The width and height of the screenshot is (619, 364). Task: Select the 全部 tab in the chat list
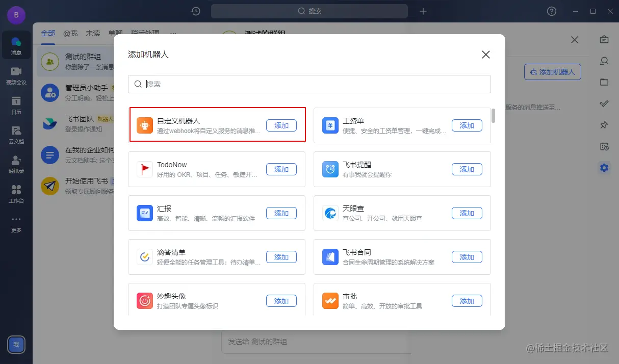click(48, 33)
